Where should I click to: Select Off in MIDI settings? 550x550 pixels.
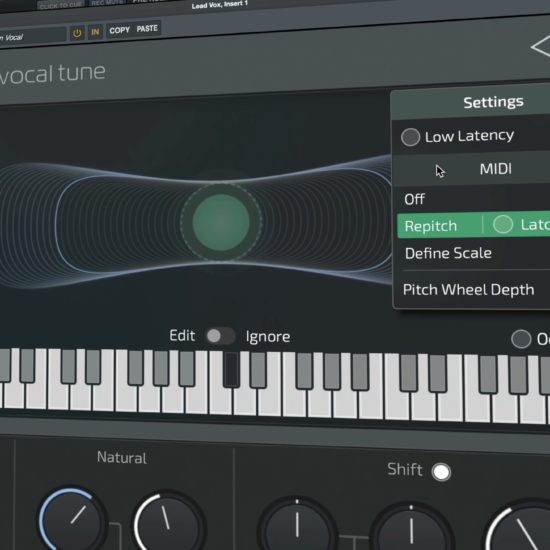tap(414, 199)
